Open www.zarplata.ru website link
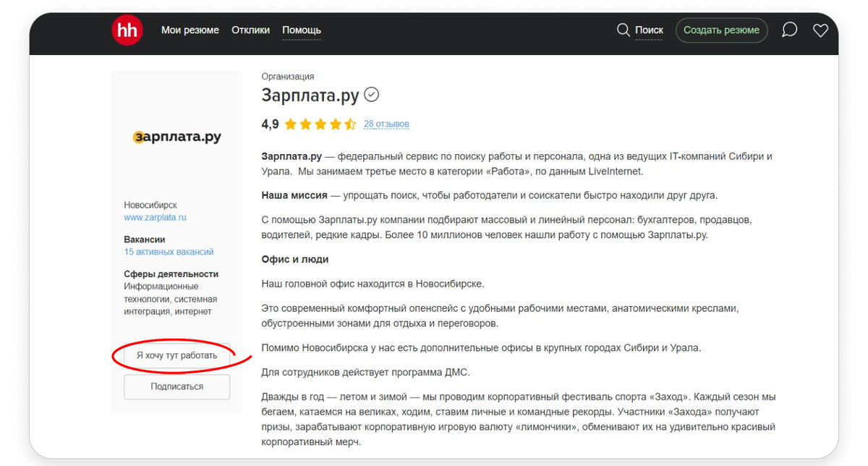This screenshot has height=466, width=868. [156, 217]
